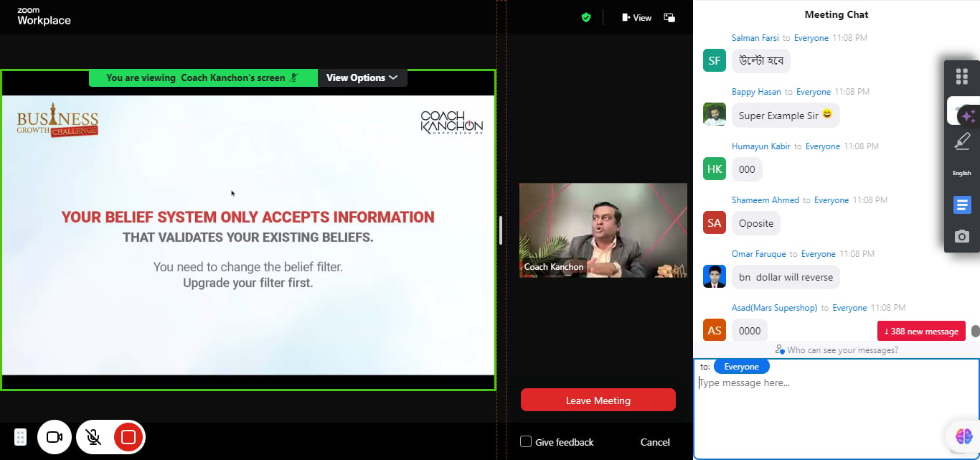The width and height of the screenshot is (980, 460).
Task: Click the brain icon below the chat box
Action: (x=963, y=436)
